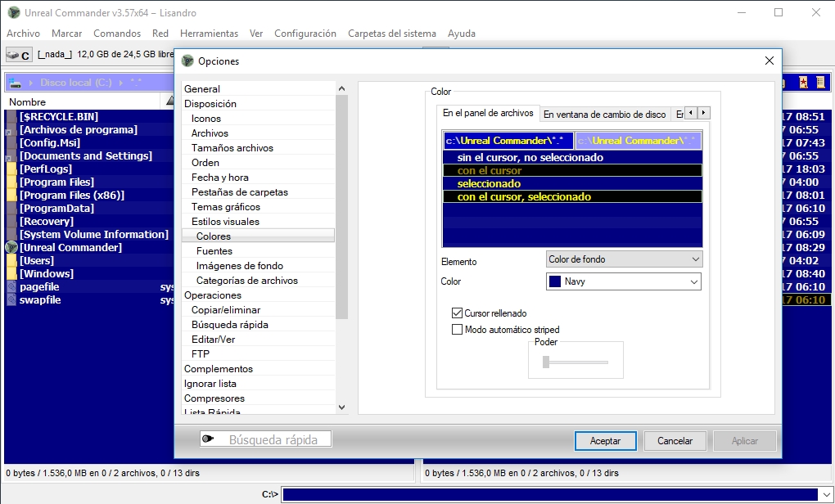Click preview row 'sin el cursor, no seleccionado'
835x504 pixels.
pyautogui.click(x=572, y=158)
